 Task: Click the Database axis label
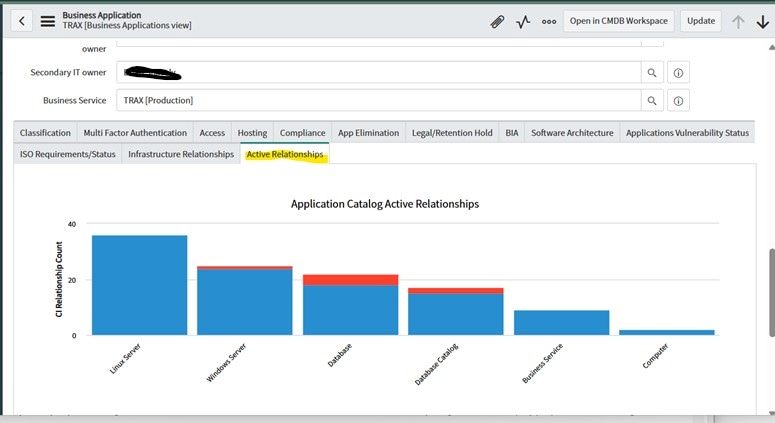tap(340, 355)
